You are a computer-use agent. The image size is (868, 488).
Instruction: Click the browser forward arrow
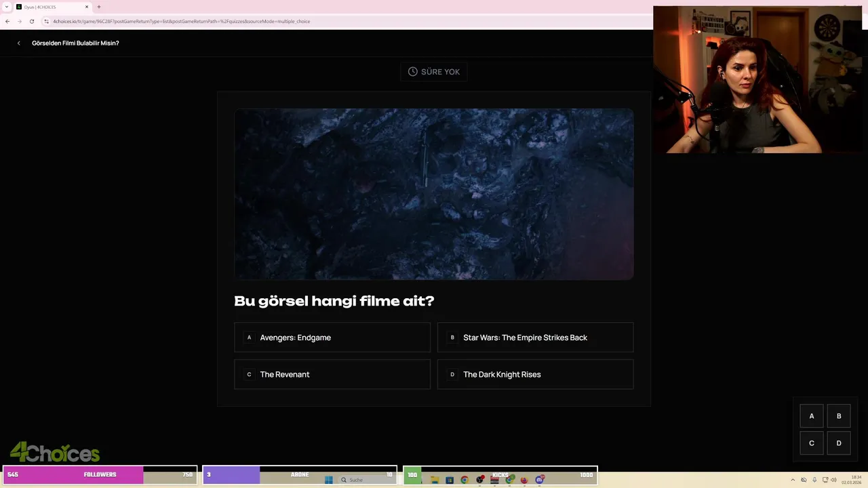(x=19, y=21)
